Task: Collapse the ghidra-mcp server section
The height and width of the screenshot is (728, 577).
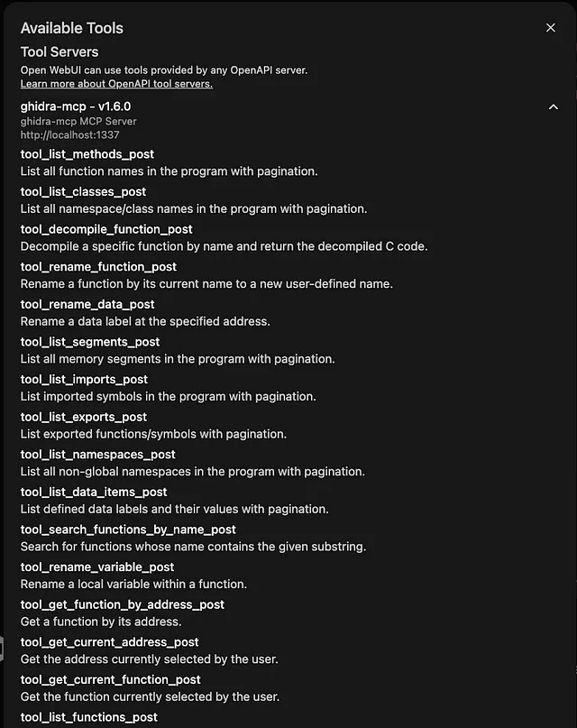Action: (554, 106)
